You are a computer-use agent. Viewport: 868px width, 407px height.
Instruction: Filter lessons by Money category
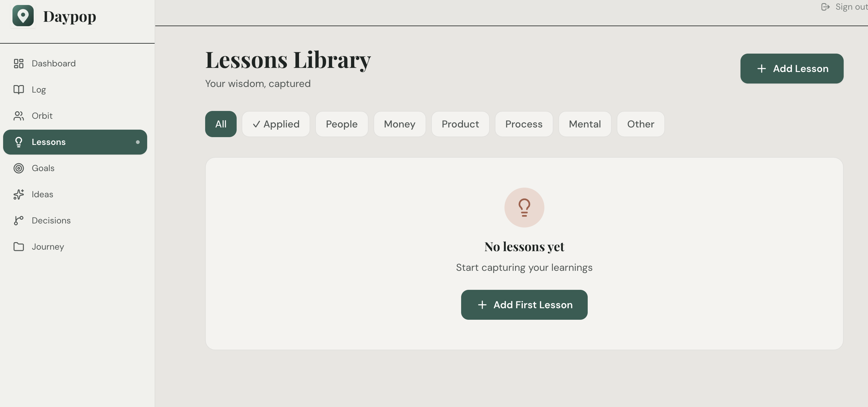(399, 124)
